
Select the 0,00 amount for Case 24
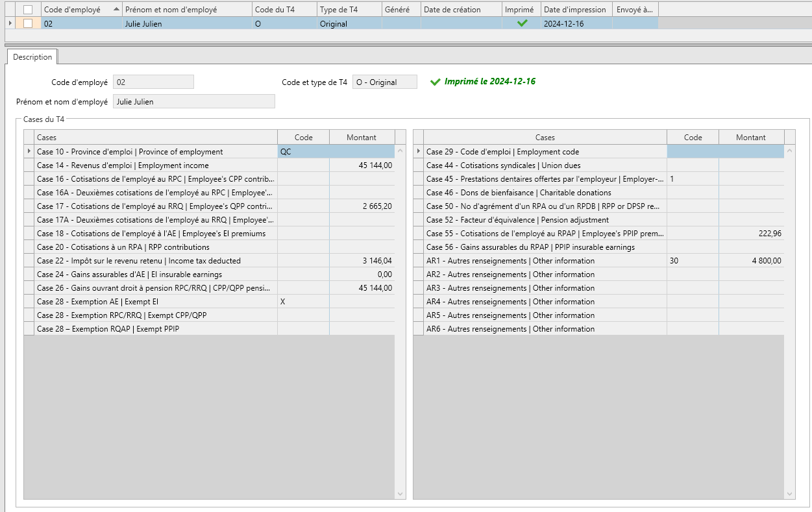362,274
